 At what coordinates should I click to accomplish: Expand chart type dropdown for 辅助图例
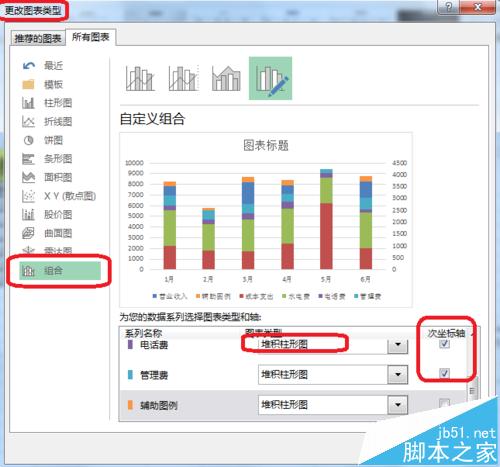[x=398, y=405]
